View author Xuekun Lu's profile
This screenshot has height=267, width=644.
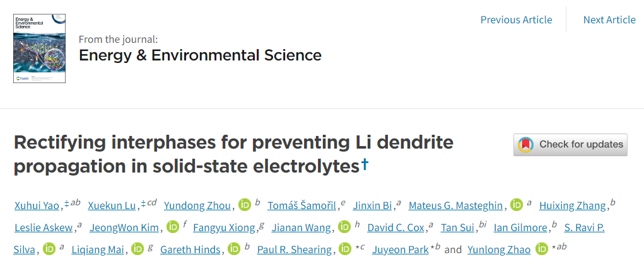click(112, 205)
